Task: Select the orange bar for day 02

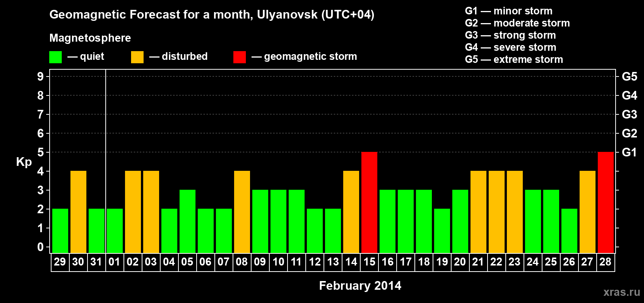Action: click(x=133, y=212)
